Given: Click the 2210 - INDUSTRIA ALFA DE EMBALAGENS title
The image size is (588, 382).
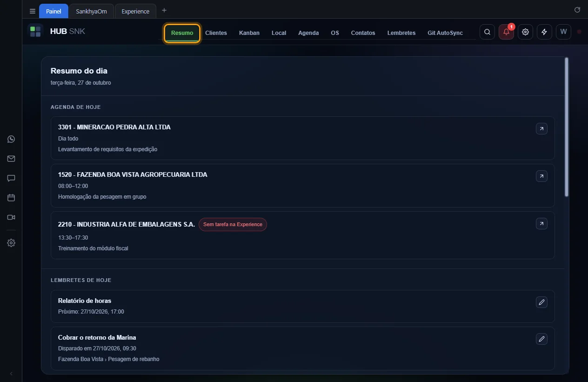Looking at the screenshot, I should 127,224.
